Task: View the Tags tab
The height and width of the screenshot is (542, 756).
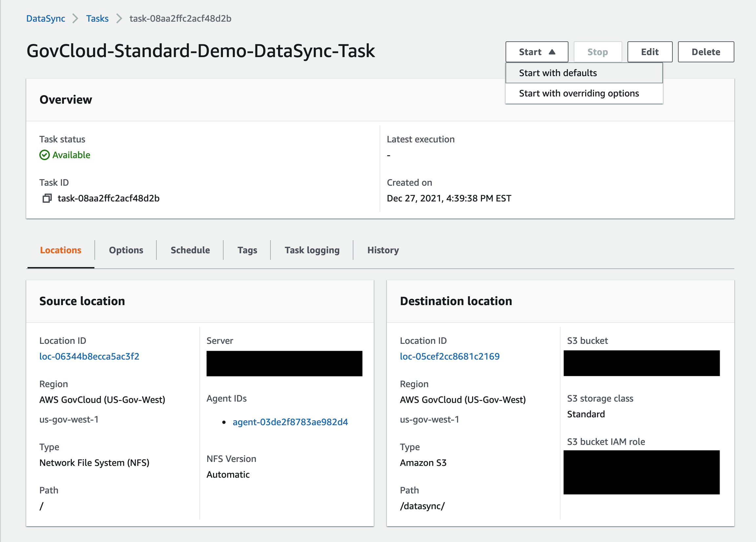Action: (247, 250)
